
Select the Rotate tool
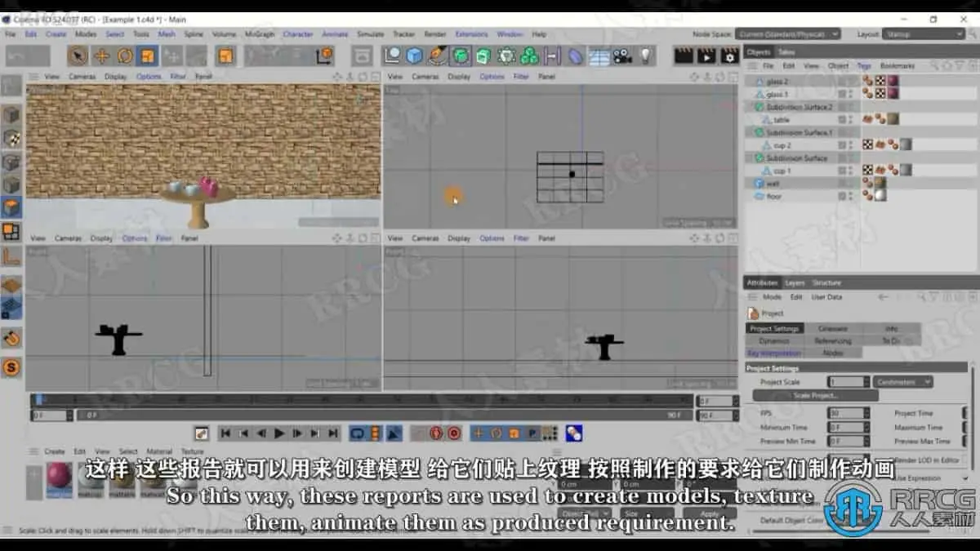(125, 56)
